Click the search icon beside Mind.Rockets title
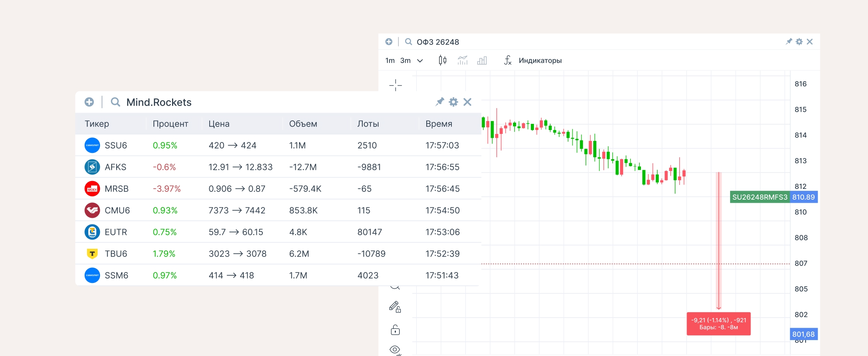This screenshot has width=868, height=356. [x=115, y=102]
